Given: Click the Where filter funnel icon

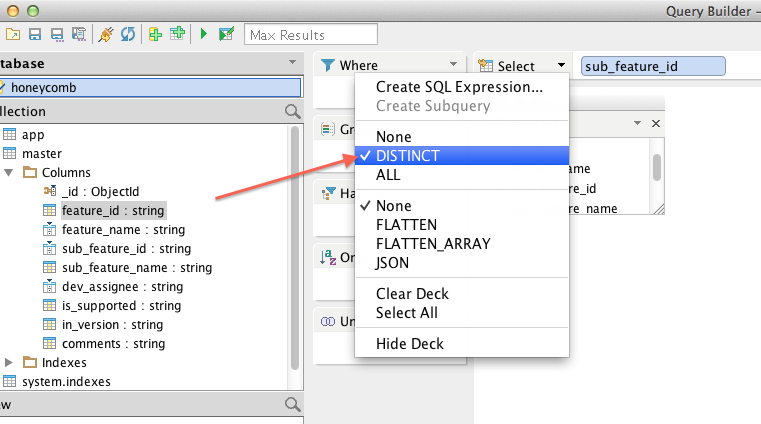Looking at the screenshot, I should coord(327,66).
